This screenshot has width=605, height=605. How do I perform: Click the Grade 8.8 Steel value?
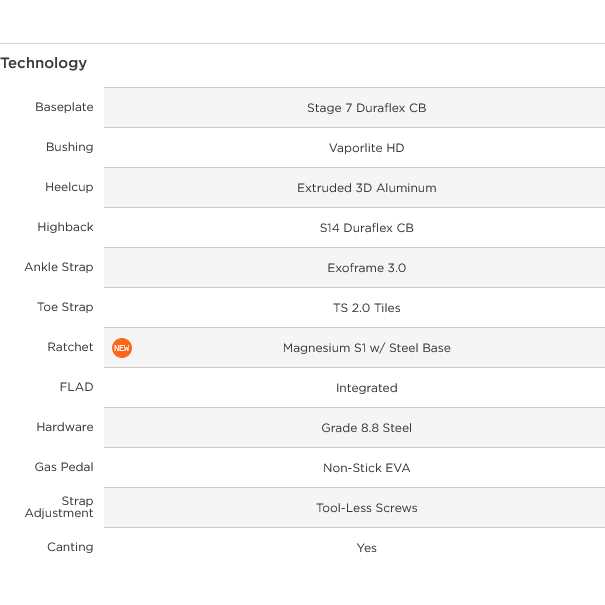point(367,428)
